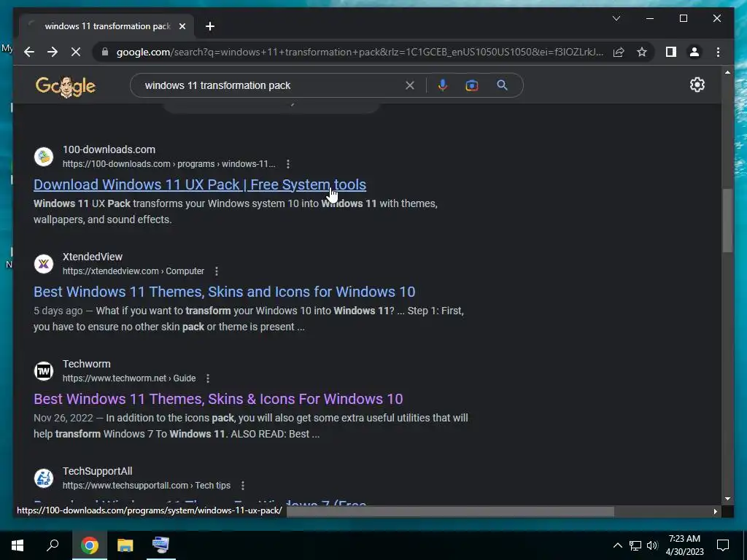The image size is (747, 560).
Task: Click scrollbar down arrow
Action: pos(727,499)
